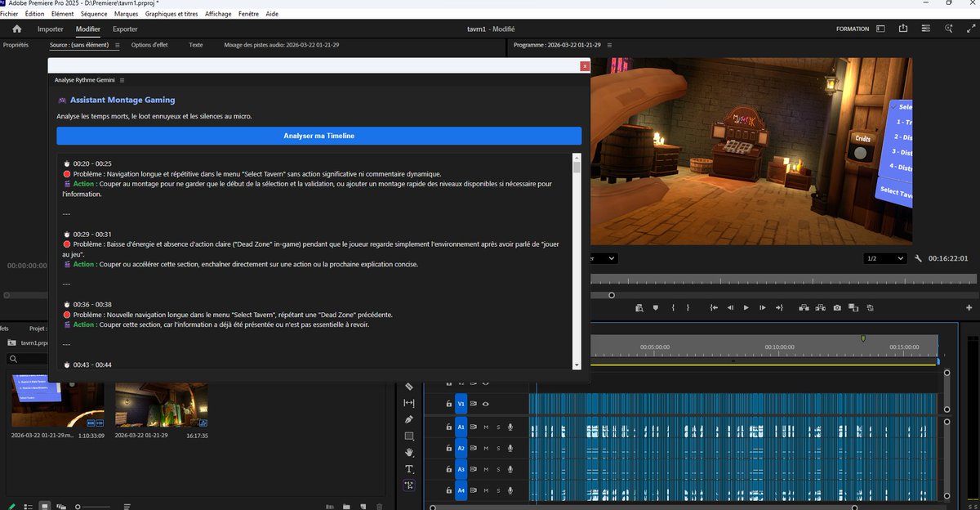
Task: Click the timeline marker on ruler
Action: (863, 338)
